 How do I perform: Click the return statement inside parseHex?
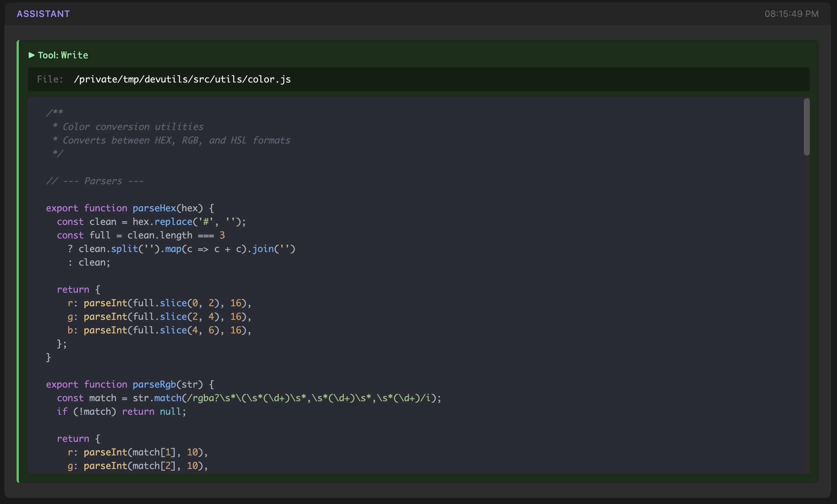point(73,289)
